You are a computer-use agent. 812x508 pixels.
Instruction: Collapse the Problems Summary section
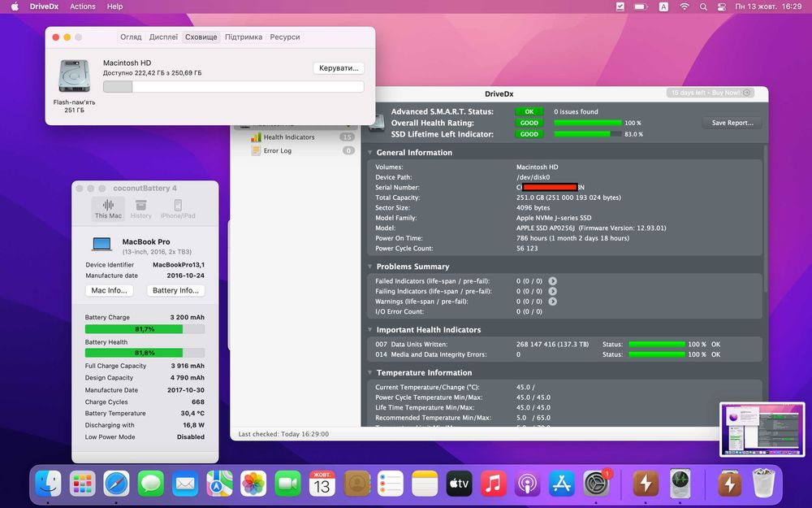point(370,267)
